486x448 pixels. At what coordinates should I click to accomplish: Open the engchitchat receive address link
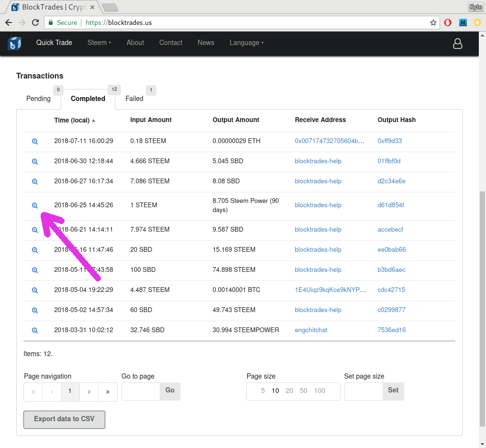pos(311,330)
